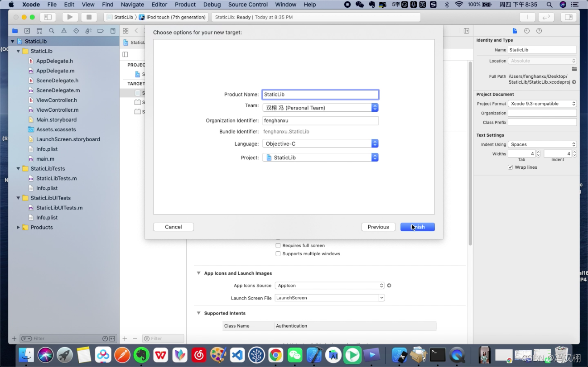The height and width of the screenshot is (367, 588).
Task: Toggle the inspectors panel toolbar button
Action: point(569,17)
